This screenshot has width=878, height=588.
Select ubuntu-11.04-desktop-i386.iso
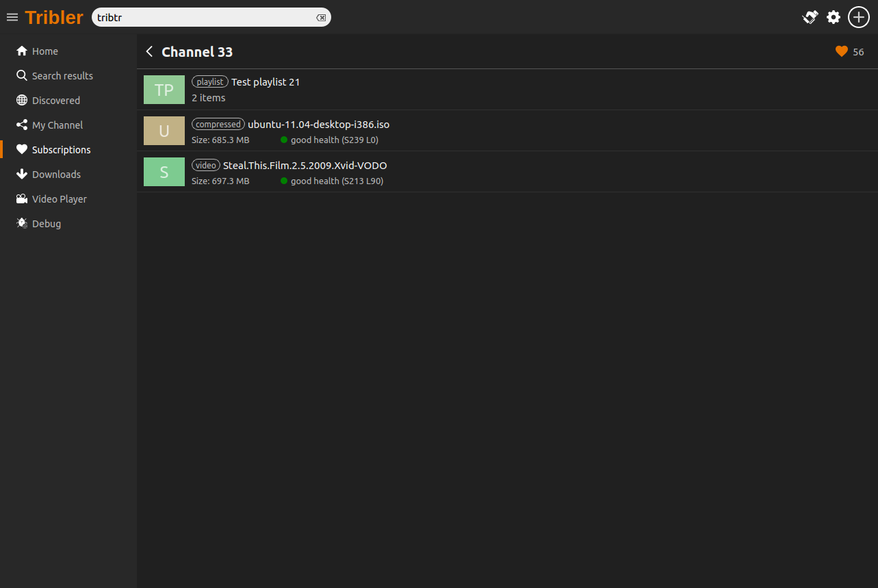(x=319, y=125)
